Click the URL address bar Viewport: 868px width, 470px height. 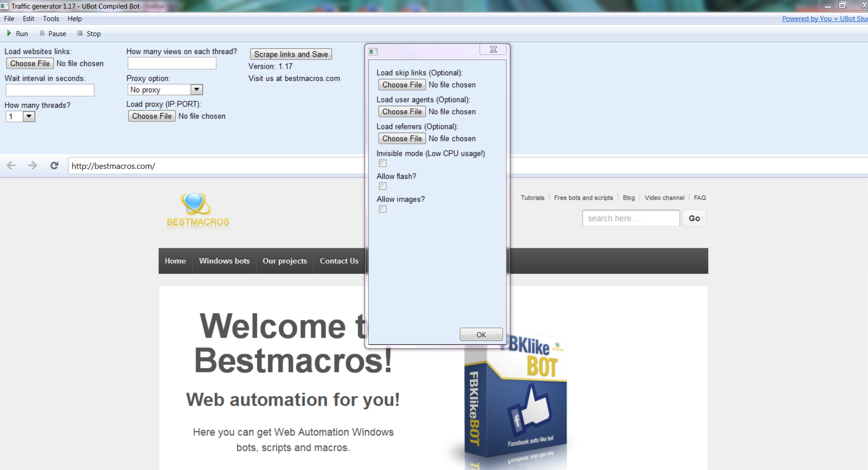(216, 166)
